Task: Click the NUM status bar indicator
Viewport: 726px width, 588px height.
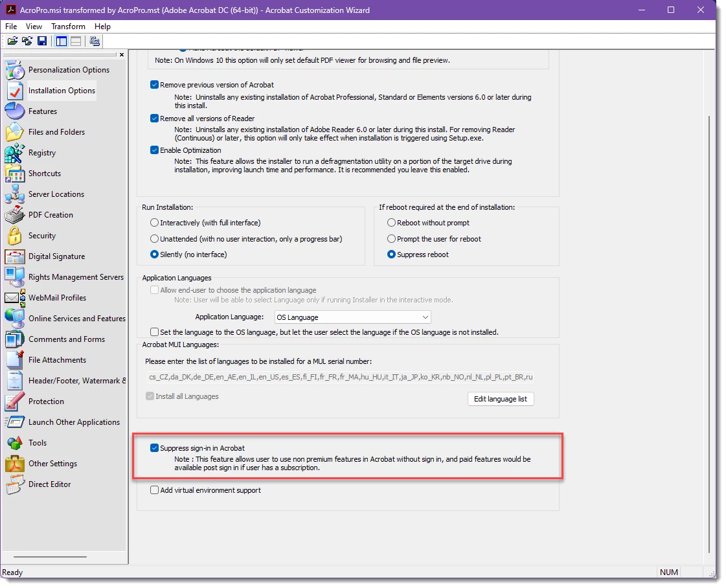Action: [668, 572]
